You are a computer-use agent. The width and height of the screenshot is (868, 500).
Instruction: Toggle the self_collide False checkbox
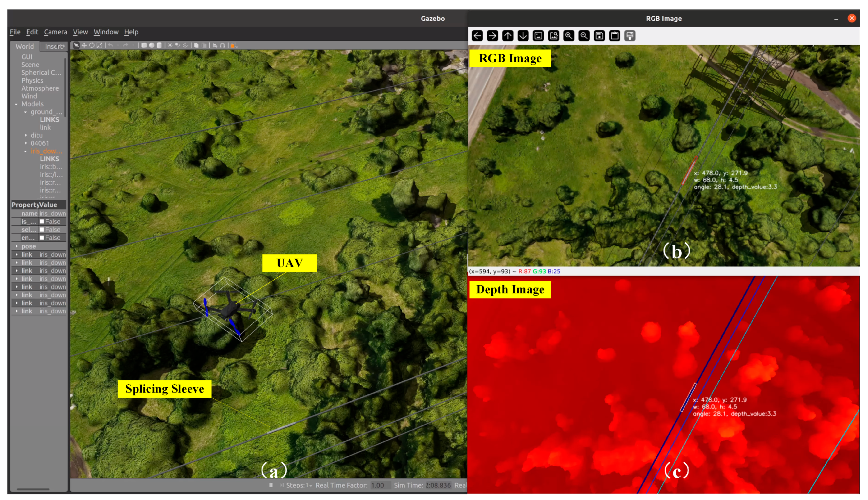click(x=42, y=230)
